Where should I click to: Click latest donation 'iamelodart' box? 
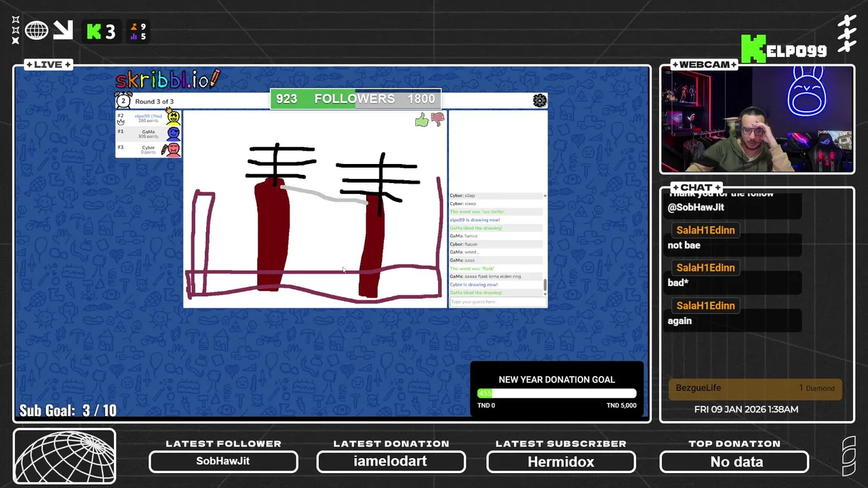(391, 462)
